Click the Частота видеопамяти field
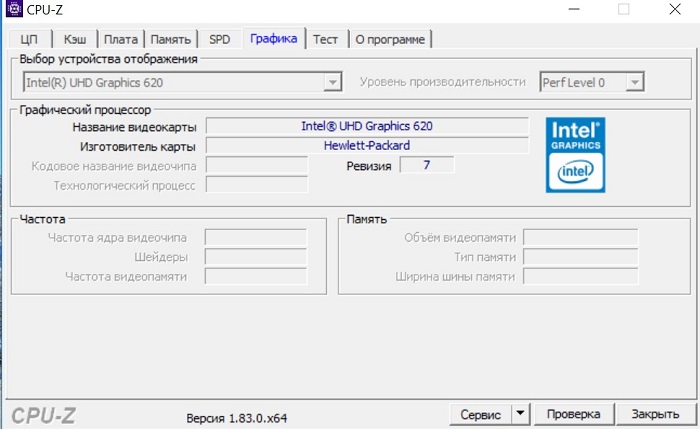700x429 pixels. tap(256, 276)
